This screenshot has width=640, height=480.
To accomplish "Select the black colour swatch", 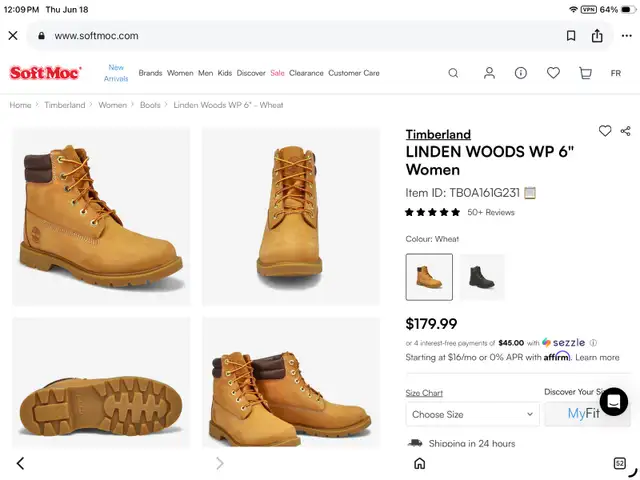I will pos(482,277).
